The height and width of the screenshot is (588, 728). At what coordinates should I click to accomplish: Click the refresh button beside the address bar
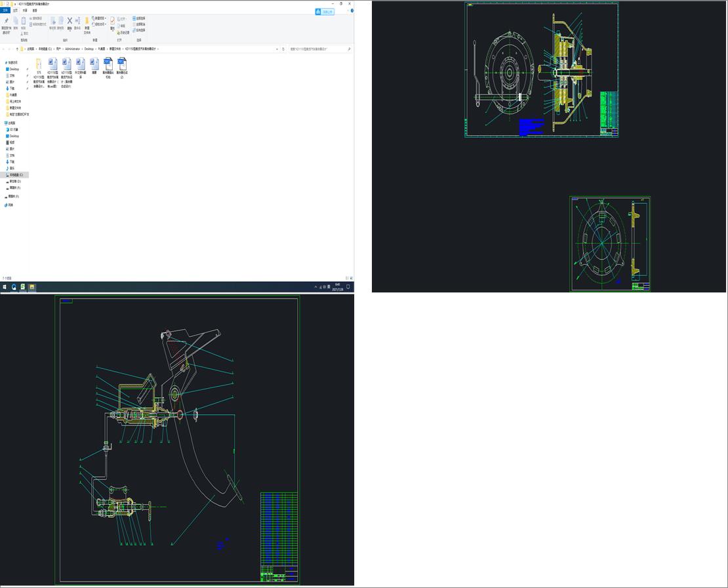283,49
